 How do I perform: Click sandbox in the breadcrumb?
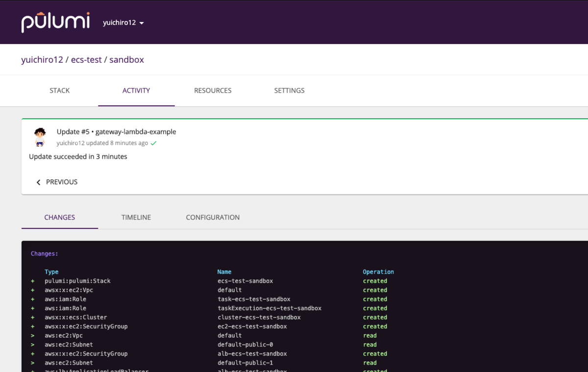(126, 60)
